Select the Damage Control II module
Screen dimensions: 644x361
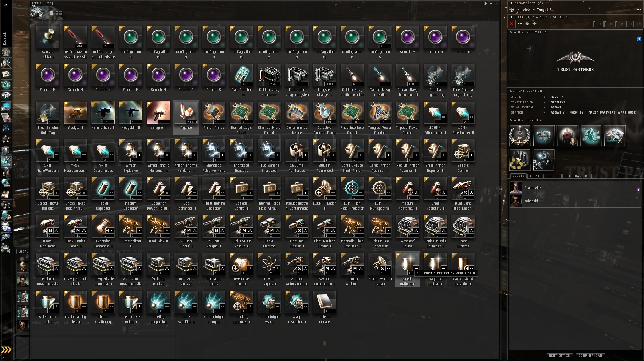click(x=241, y=194)
